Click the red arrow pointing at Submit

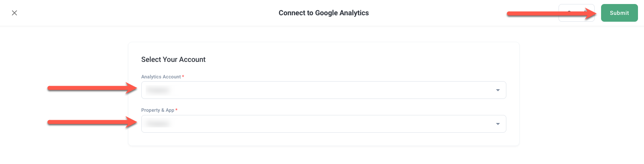[x=550, y=14]
